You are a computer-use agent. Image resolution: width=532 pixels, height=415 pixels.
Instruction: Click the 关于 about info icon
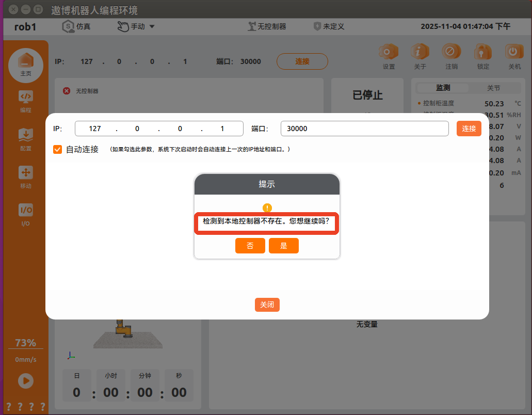tap(420, 52)
